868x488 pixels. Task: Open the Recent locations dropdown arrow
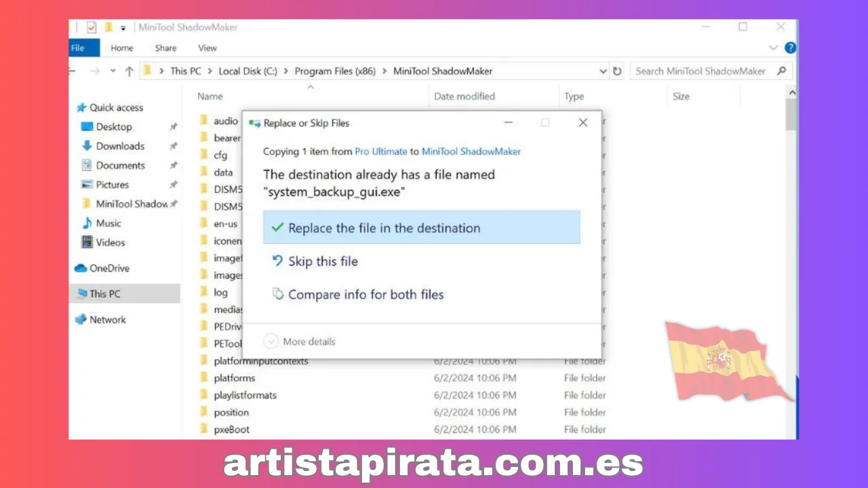coord(113,71)
